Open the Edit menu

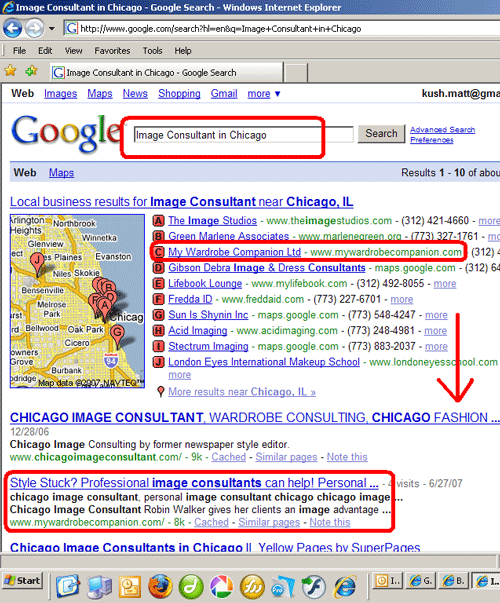[45, 51]
